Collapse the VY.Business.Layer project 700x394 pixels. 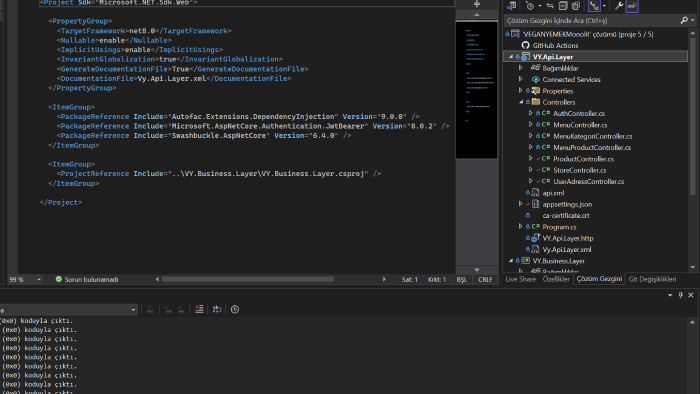point(511,261)
